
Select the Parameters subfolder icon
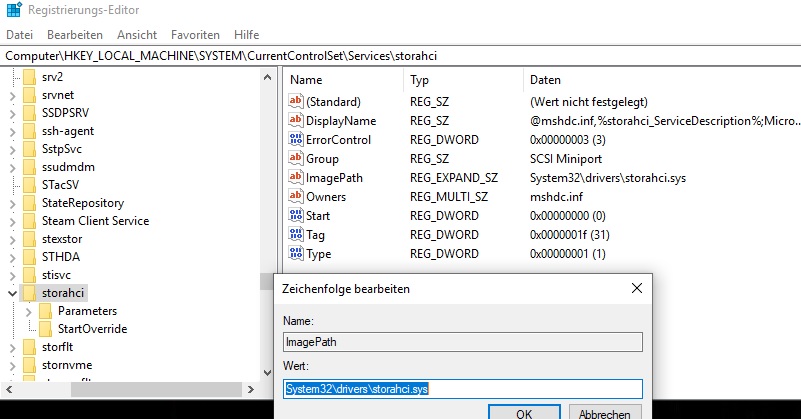click(45, 311)
